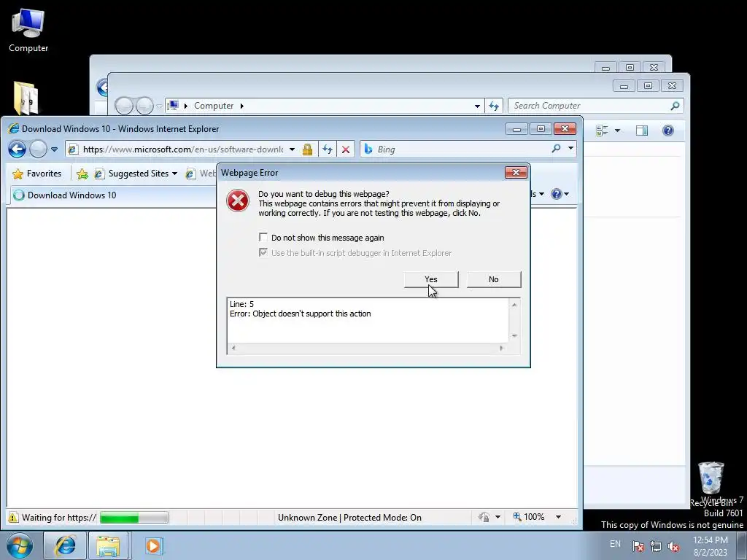Click the page loading progress bar
This screenshot has height=560, width=747.
pyautogui.click(x=134, y=518)
